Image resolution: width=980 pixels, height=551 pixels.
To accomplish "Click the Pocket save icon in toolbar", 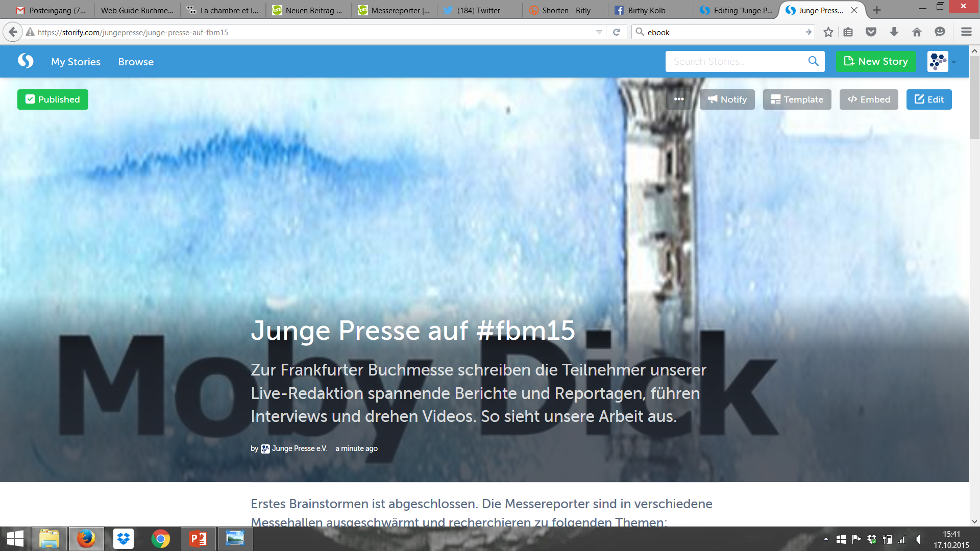I will 871,32.
